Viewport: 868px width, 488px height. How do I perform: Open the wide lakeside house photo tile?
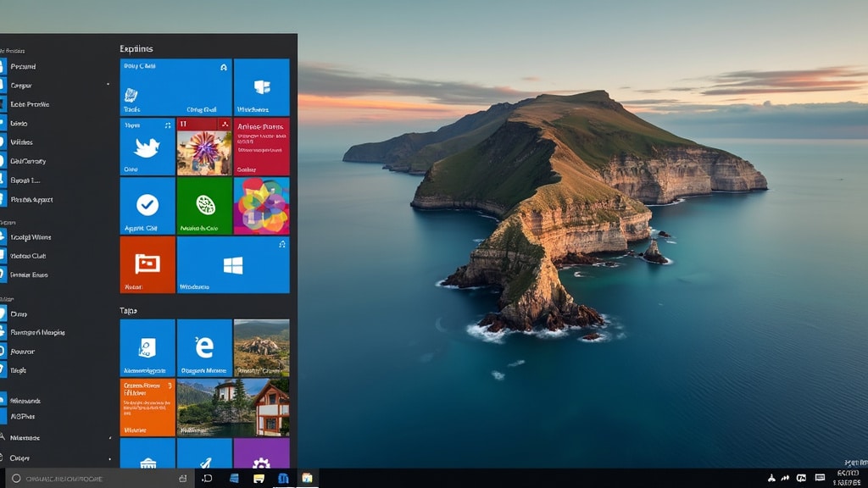coord(233,408)
